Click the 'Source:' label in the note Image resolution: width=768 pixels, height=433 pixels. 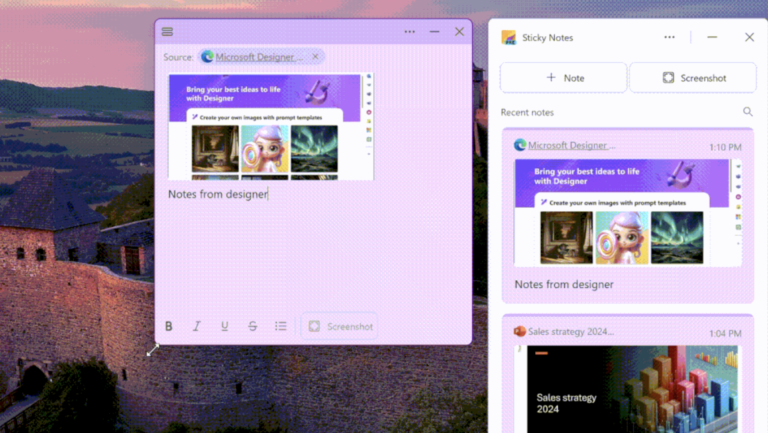click(178, 57)
